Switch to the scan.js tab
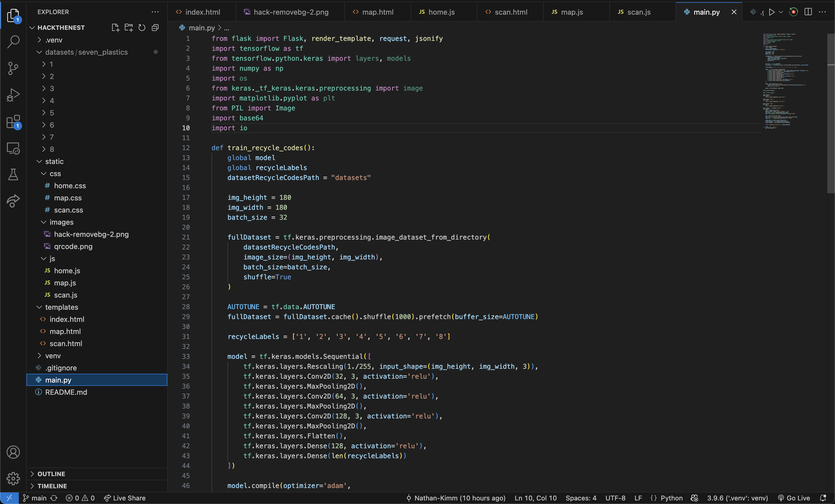The width and height of the screenshot is (835, 504). (638, 12)
